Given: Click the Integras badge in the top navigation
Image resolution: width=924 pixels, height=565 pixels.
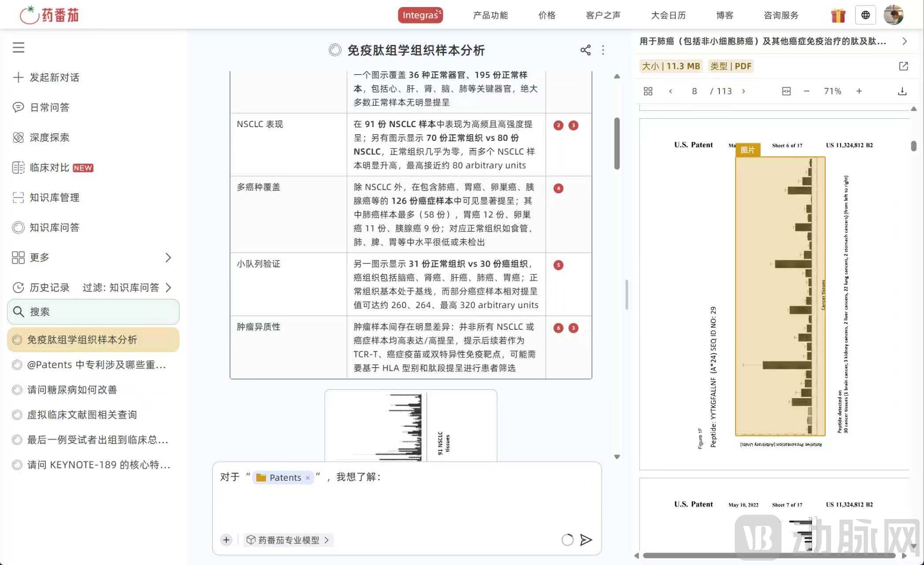Looking at the screenshot, I should (x=420, y=15).
